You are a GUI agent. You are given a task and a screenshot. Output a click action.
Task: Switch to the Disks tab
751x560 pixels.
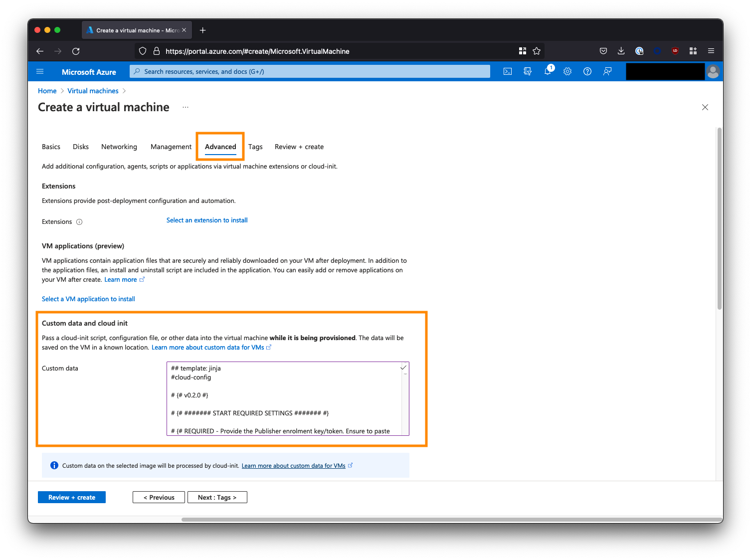81,147
